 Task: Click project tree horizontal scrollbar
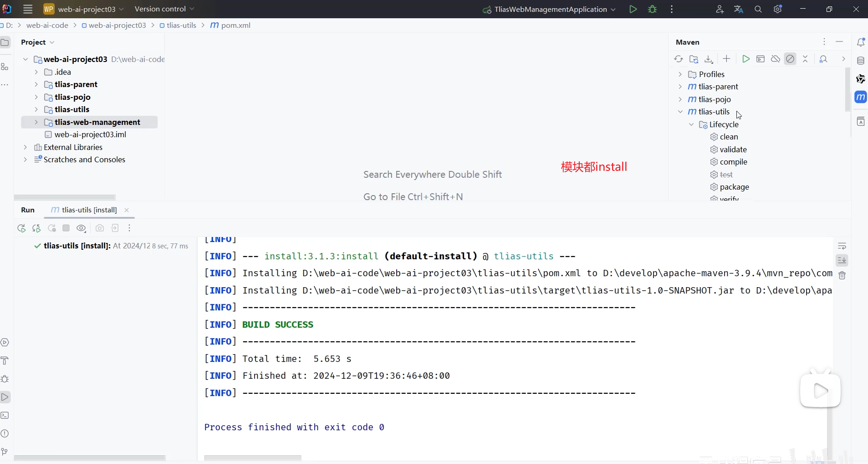65,197
